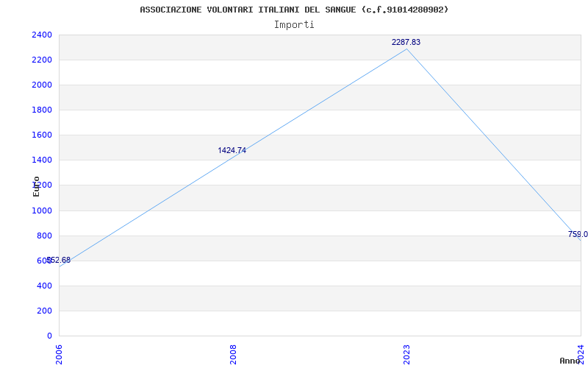This screenshot has height=368, width=588.
Task: Click the y-axis value 1400
Action: pos(42,160)
